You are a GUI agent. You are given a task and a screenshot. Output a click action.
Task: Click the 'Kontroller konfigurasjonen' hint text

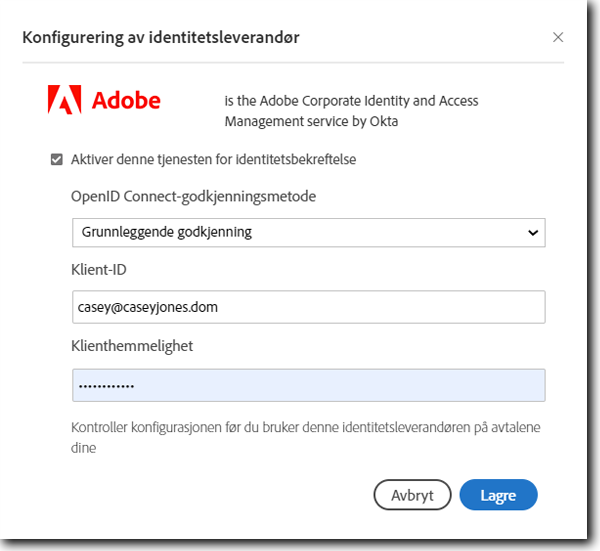(312, 438)
